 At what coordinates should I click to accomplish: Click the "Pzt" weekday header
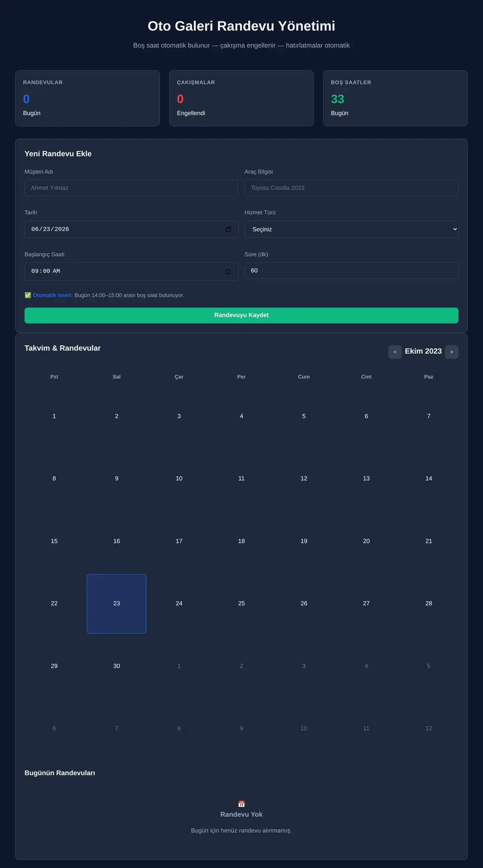tap(54, 377)
